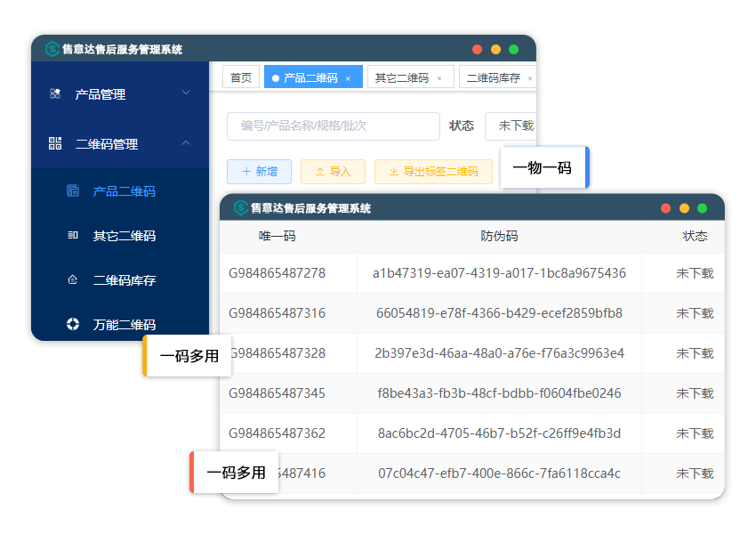Image resolution: width=756 pixels, height=534 pixels.
Task: Close the 二维码库存 tab with its x
Action: (530, 78)
